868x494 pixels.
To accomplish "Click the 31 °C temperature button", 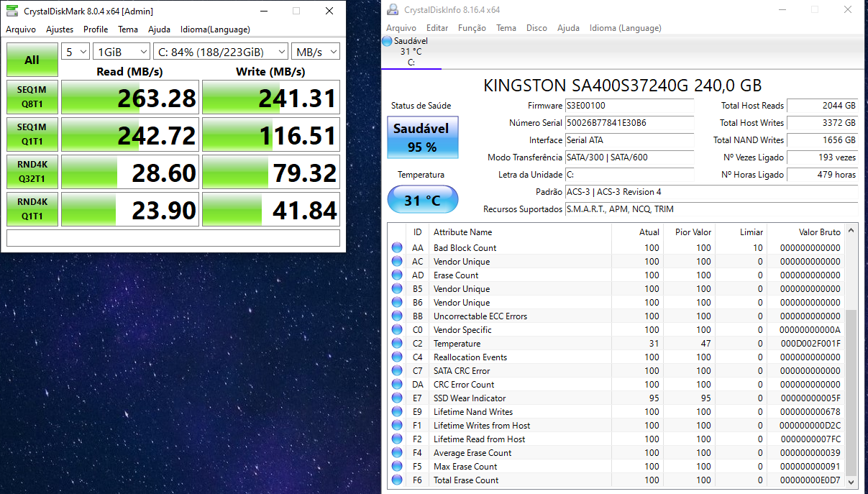I will tap(422, 200).
